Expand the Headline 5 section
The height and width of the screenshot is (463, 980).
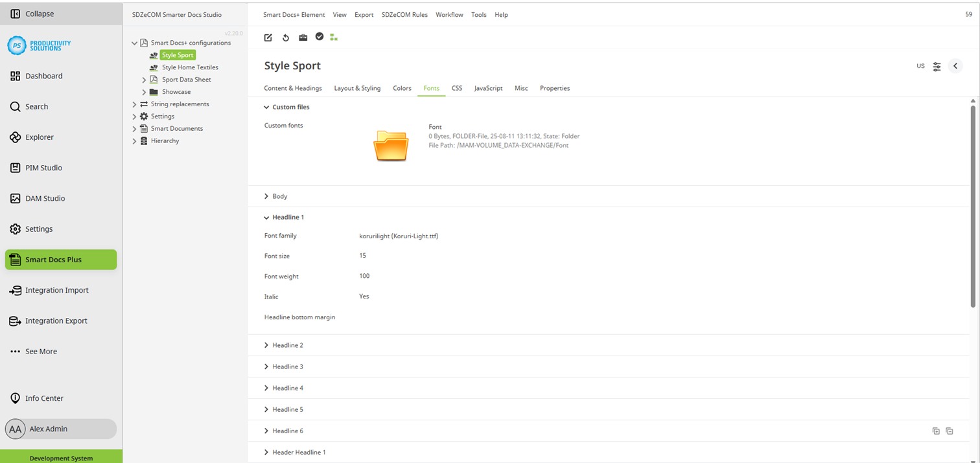pos(266,410)
